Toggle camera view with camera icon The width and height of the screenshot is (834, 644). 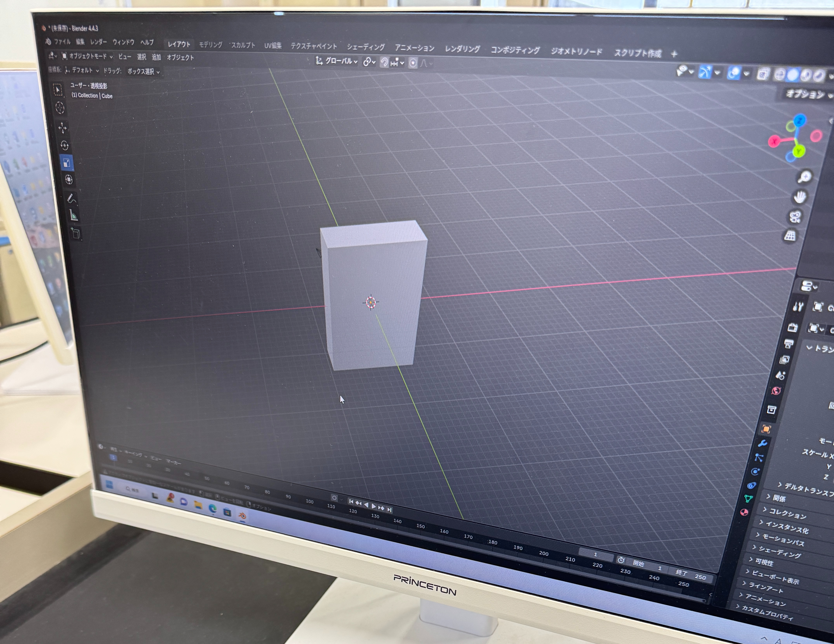pos(795,217)
